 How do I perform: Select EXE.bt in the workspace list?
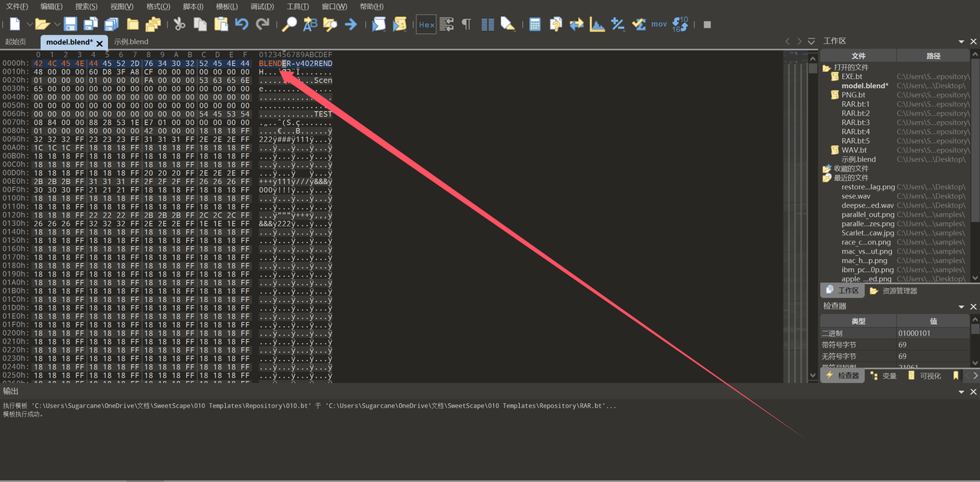pos(851,77)
